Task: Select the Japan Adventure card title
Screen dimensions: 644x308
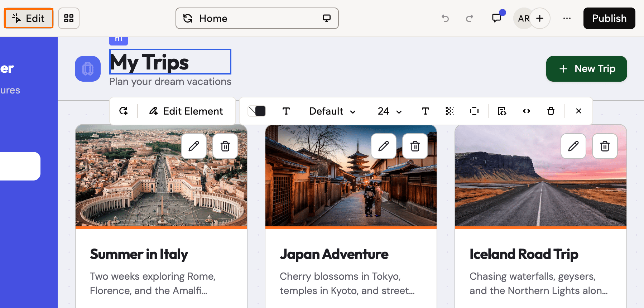Action: click(334, 254)
